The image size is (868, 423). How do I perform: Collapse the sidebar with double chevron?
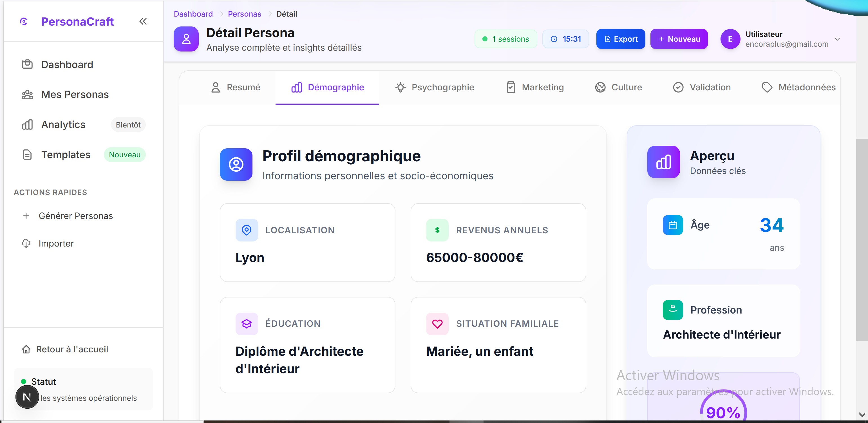click(x=143, y=22)
